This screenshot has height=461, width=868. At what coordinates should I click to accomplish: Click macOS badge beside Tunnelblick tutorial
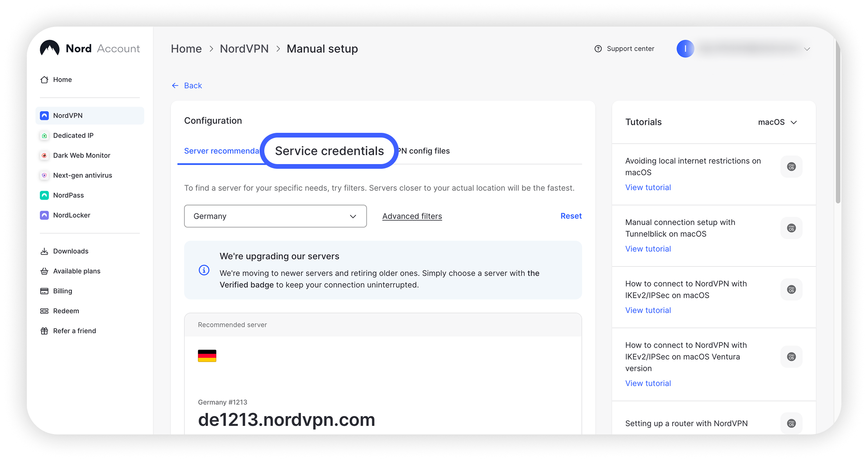coord(792,228)
